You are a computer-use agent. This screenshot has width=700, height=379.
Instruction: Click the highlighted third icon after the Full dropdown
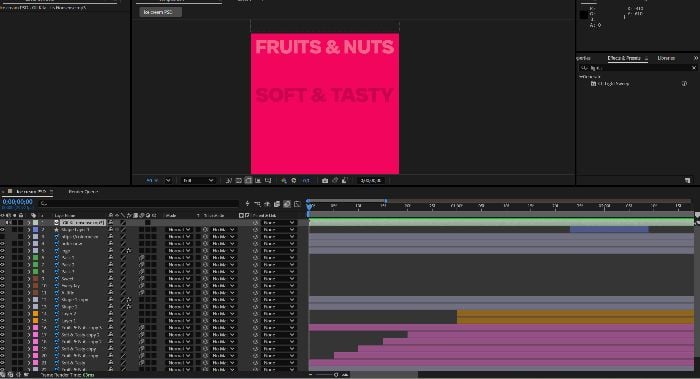point(248,180)
